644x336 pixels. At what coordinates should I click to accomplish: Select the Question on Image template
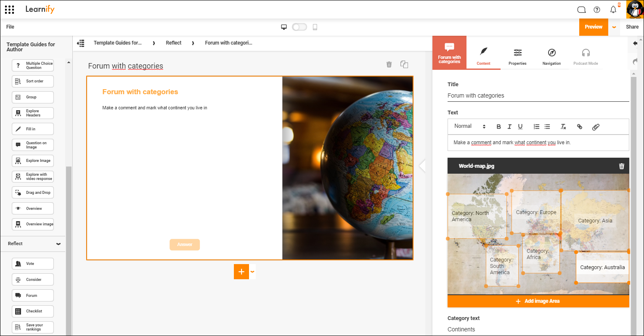[x=33, y=145]
